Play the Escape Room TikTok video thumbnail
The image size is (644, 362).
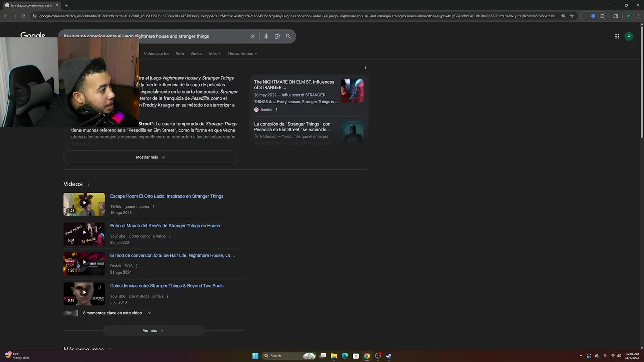[x=84, y=204]
